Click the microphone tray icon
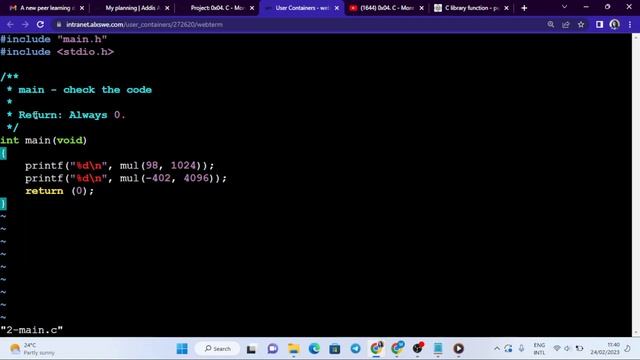The width and height of the screenshot is (640, 360). coord(521,349)
